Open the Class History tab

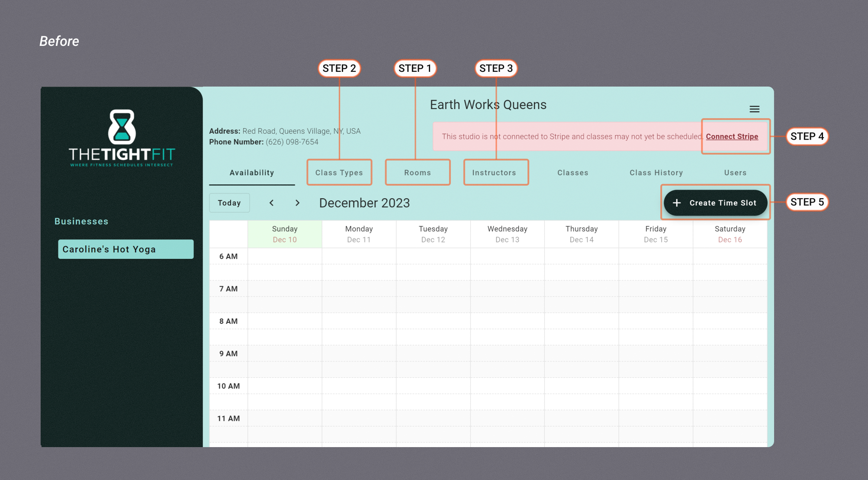click(x=656, y=173)
